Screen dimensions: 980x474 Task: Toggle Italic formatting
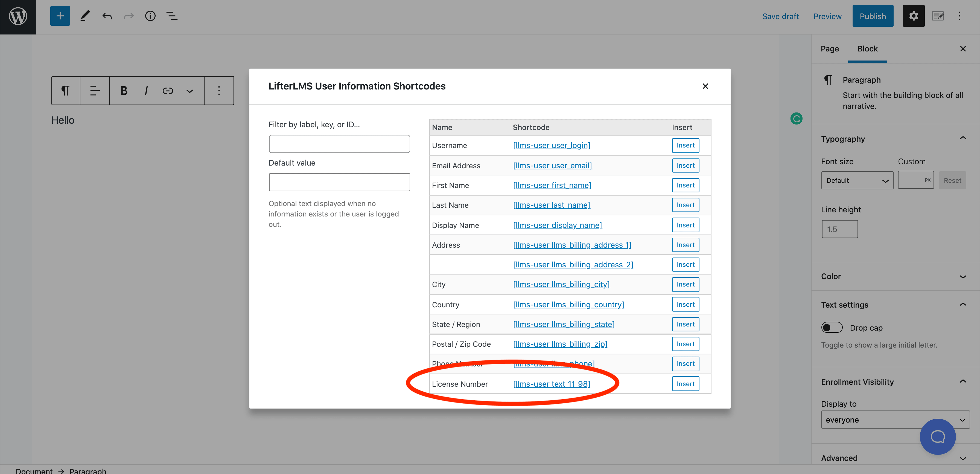pos(146,91)
